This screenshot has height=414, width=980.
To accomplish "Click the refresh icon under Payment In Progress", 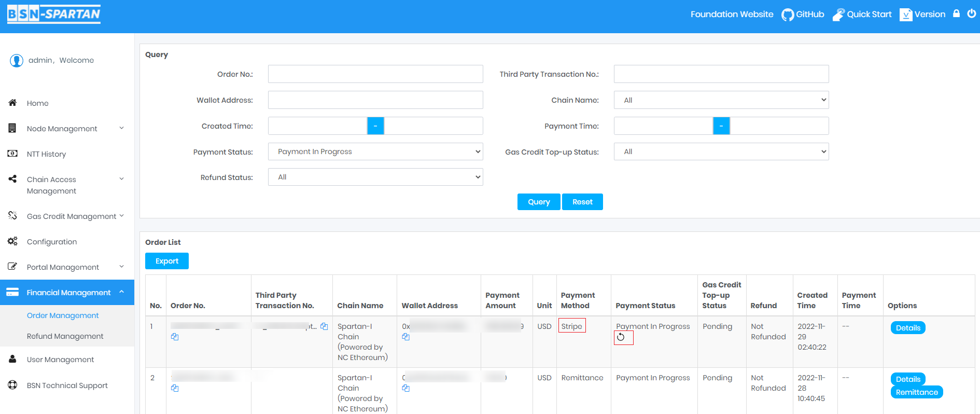I will coord(621,337).
